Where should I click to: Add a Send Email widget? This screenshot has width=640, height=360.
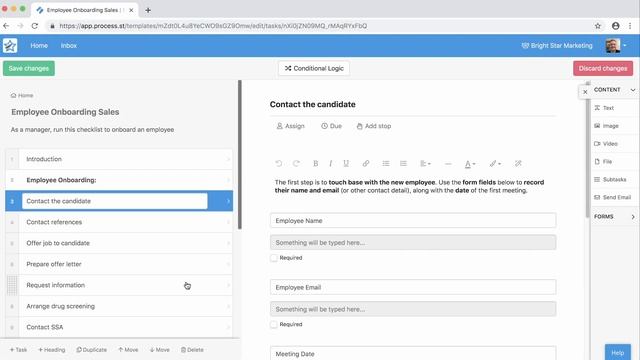pos(612,197)
